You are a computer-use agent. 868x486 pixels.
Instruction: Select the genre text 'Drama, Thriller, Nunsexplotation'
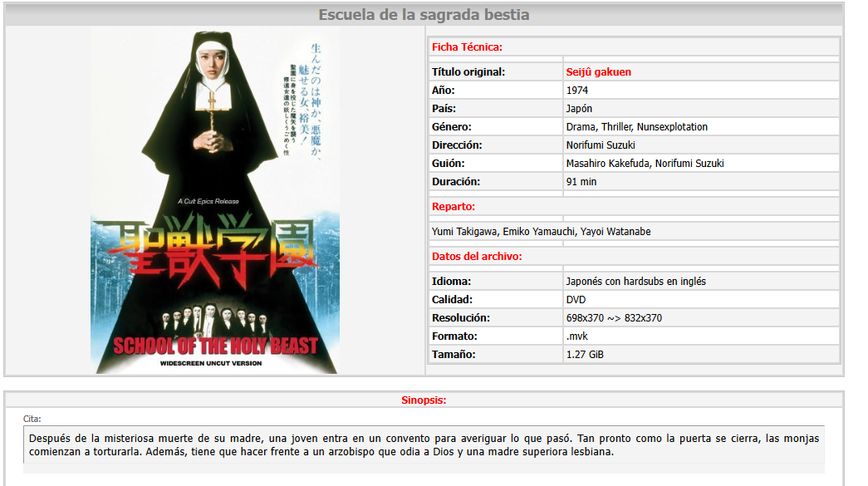(x=636, y=127)
